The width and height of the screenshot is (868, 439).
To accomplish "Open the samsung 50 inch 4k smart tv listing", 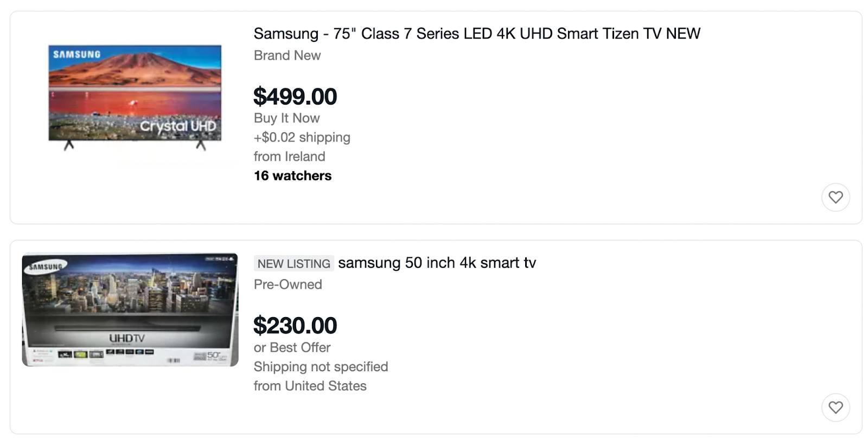I will click(437, 263).
